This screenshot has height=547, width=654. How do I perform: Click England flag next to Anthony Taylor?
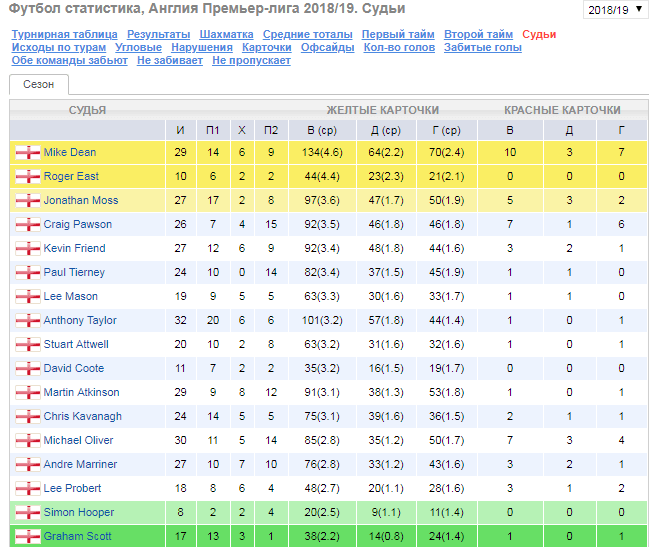click(28, 321)
